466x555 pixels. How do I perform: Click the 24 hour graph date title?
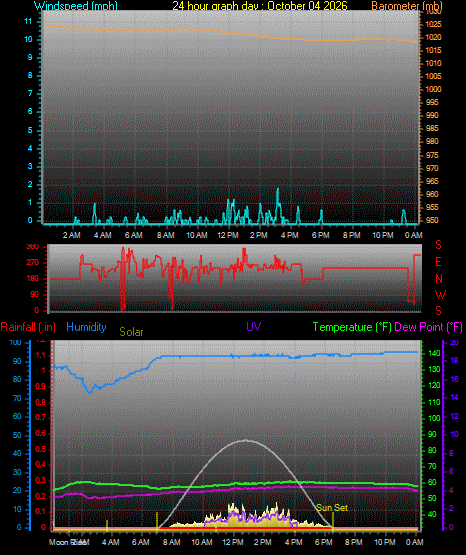coord(260,5)
